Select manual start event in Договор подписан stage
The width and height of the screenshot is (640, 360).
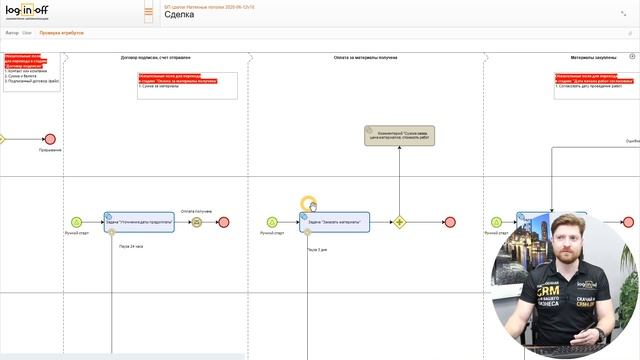76,222
